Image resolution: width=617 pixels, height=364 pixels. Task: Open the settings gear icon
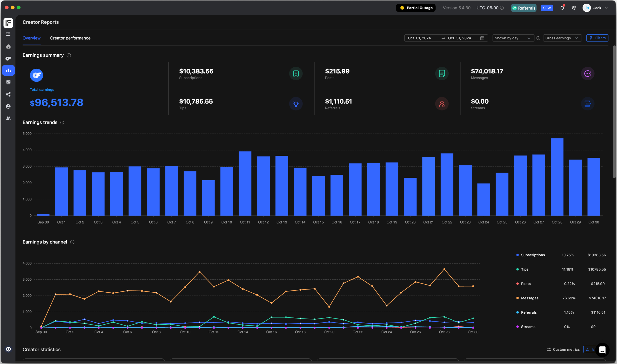click(574, 8)
